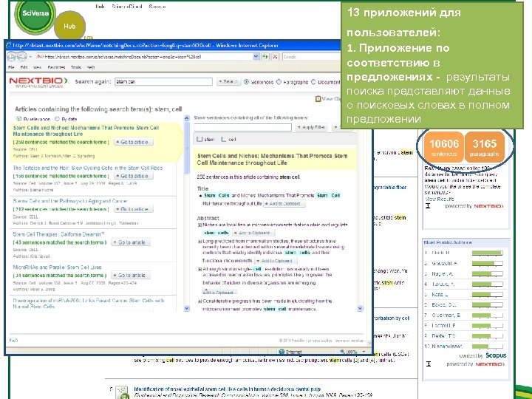
Task: Click the browser address bar URL field
Action: point(145,57)
